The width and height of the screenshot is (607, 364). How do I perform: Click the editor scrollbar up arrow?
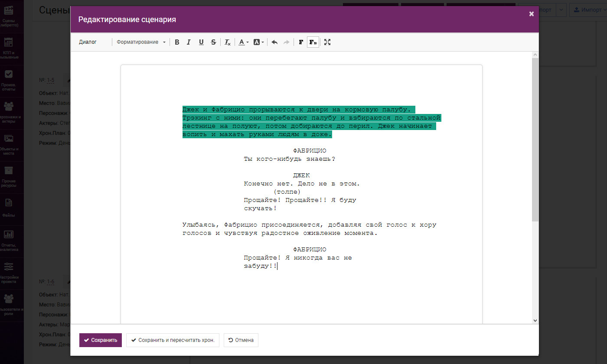click(535, 55)
